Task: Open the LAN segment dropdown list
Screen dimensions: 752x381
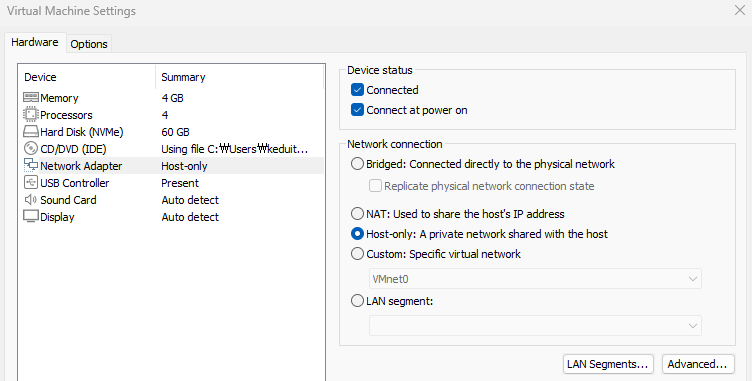Action: point(535,325)
